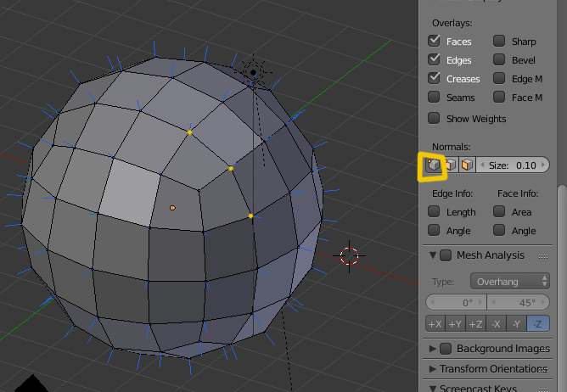Enable face normals display icon

tap(467, 165)
